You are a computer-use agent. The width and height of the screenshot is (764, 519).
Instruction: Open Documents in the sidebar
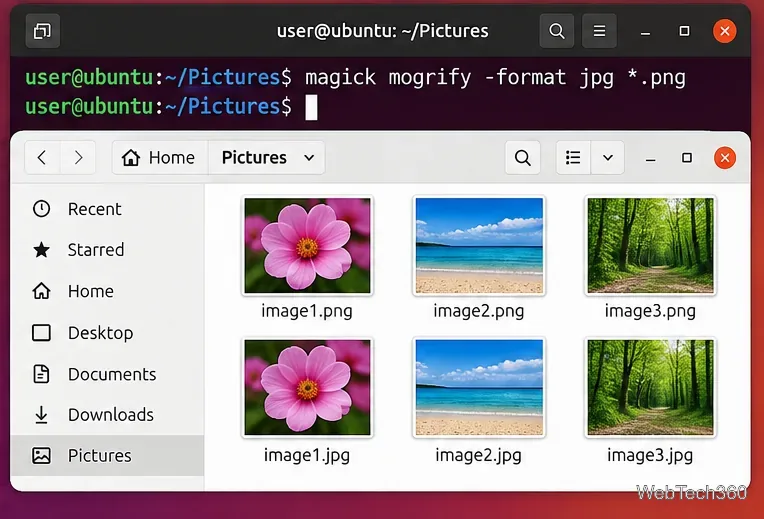(107, 374)
